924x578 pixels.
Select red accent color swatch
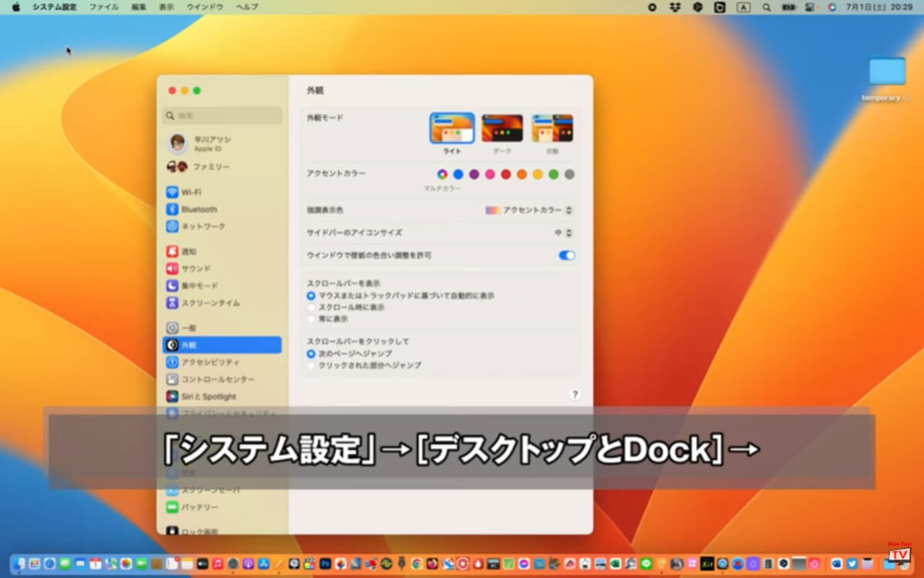506,174
